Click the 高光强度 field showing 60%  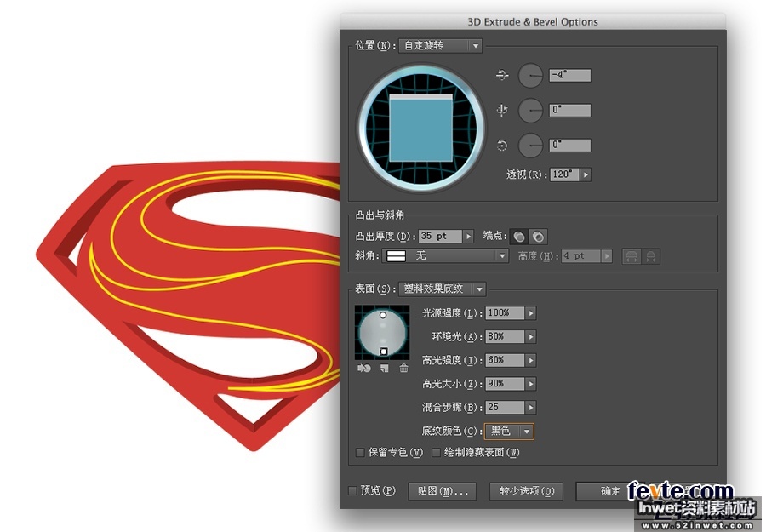[x=505, y=361]
